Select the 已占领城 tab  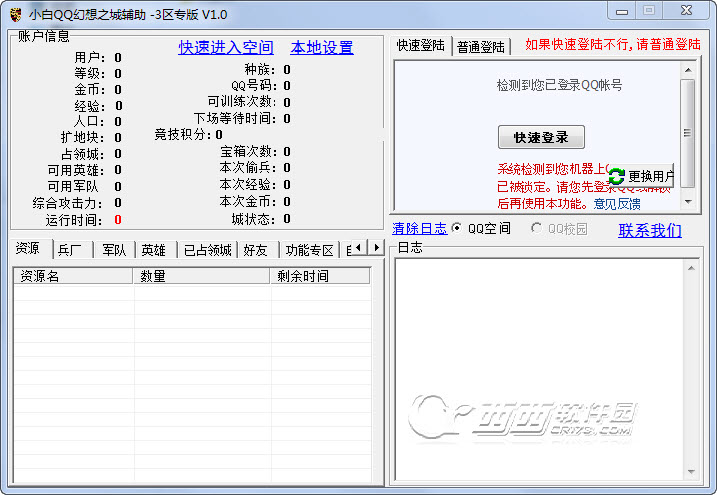coord(207,250)
